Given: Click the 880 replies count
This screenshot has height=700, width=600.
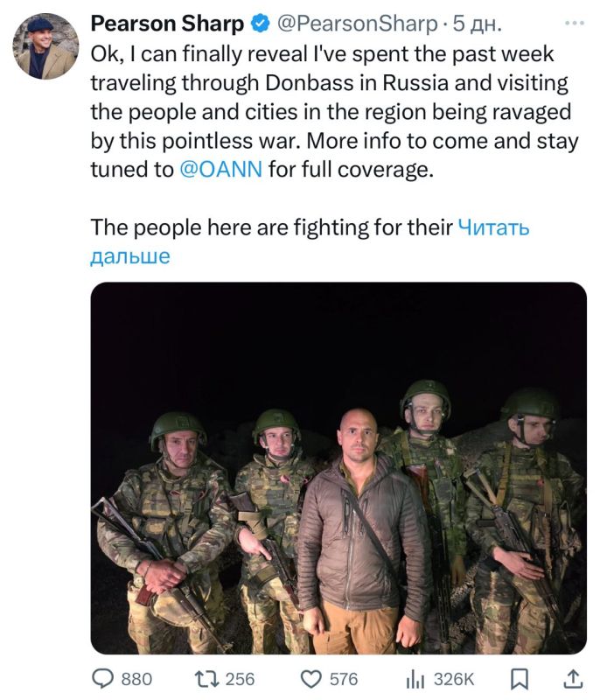Looking at the screenshot, I should (136, 678).
